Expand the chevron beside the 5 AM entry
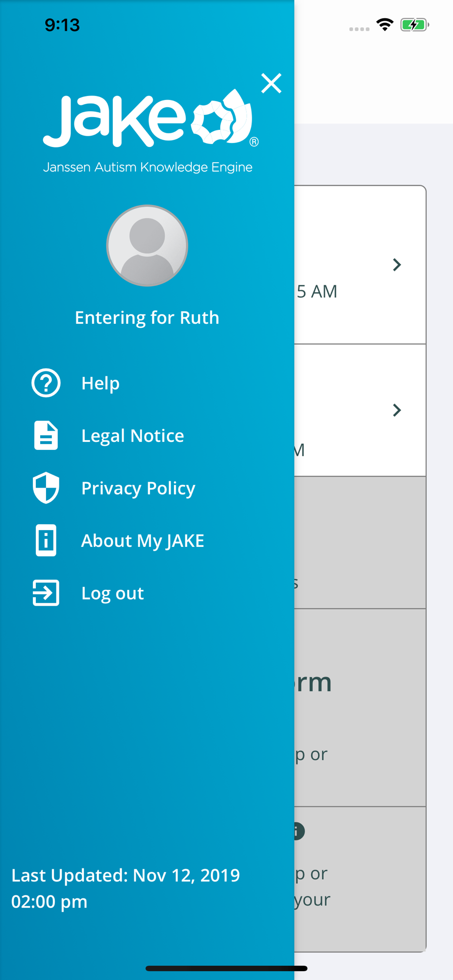 (397, 265)
